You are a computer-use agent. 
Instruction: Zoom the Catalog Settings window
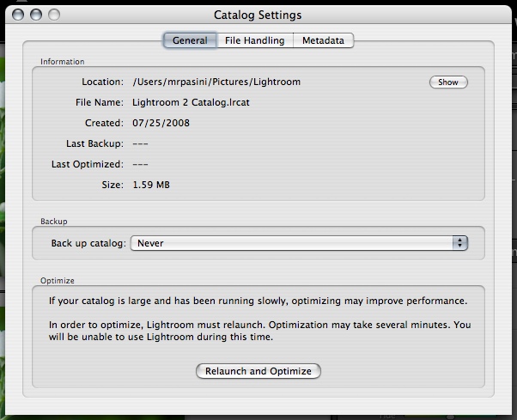pos(54,15)
